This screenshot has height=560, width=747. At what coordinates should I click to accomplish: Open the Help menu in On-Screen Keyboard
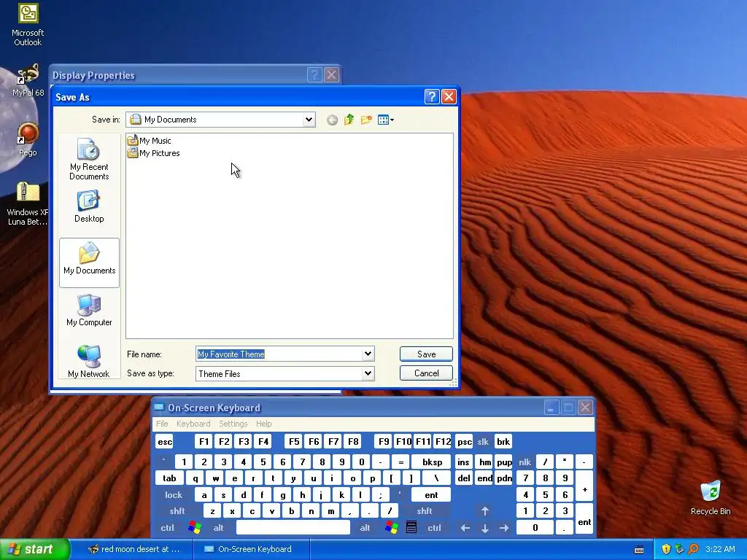[263, 424]
